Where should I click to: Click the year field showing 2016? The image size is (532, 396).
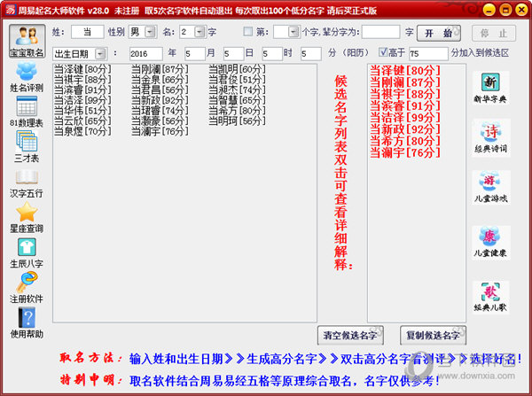146,53
